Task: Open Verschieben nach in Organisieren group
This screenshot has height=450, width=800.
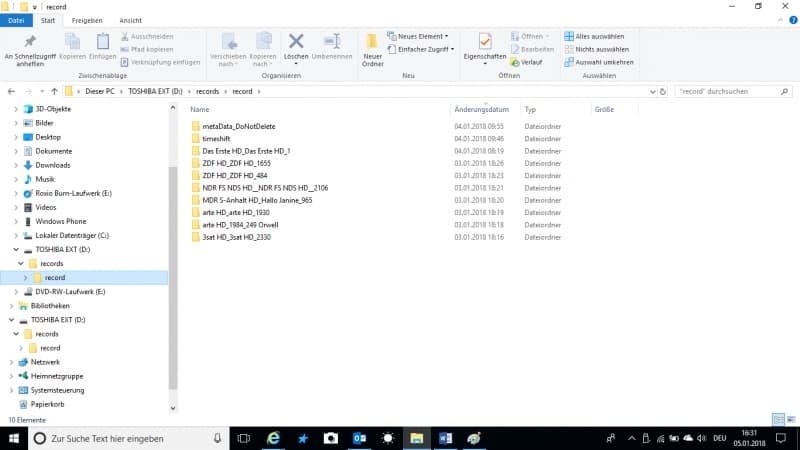Action: coord(228,50)
